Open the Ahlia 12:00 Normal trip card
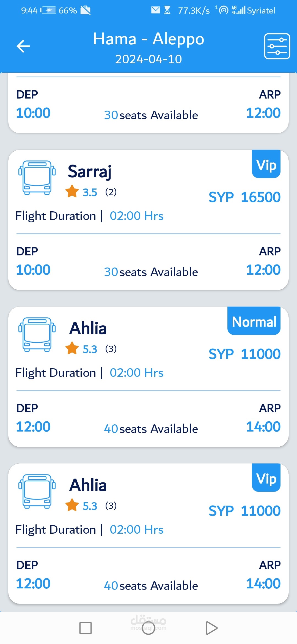 point(148,377)
